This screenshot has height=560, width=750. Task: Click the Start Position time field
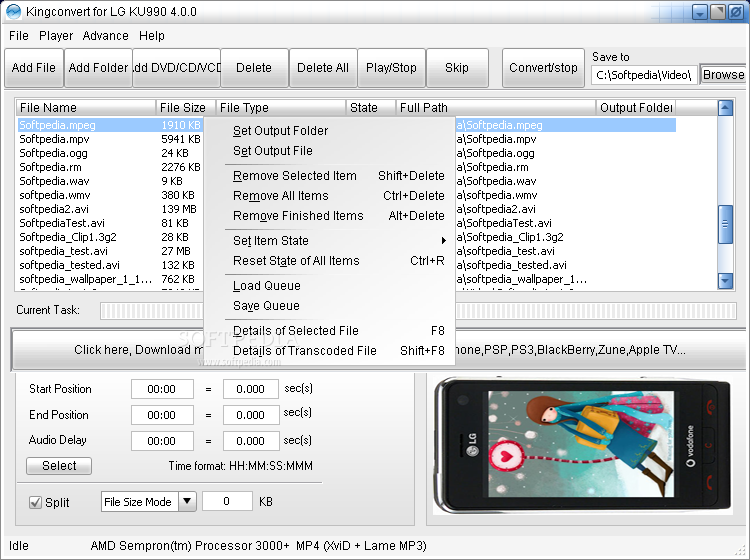[x=162, y=389]
